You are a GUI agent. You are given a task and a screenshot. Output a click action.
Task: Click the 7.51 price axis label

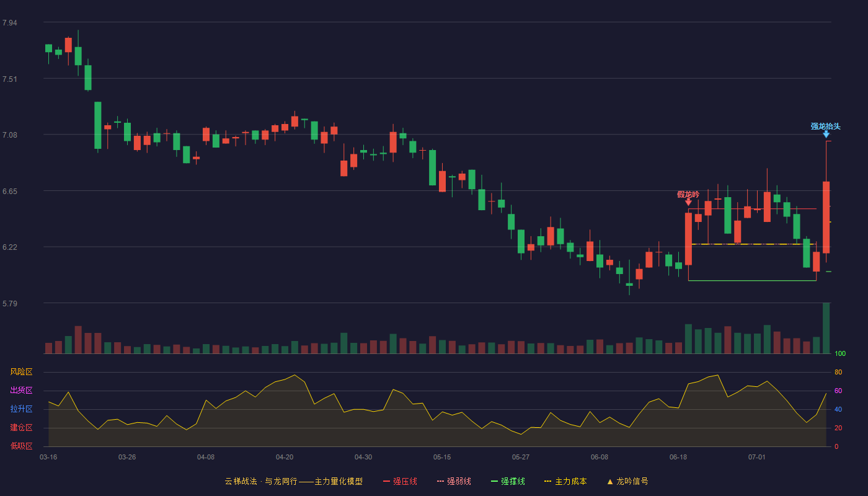click(x=10, y=79)
